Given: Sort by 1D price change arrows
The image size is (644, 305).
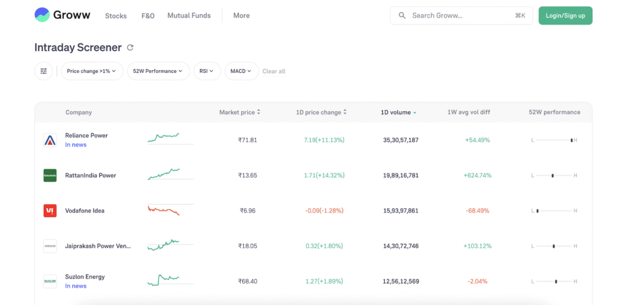Looking at the screenshot, I should [345, 112].
